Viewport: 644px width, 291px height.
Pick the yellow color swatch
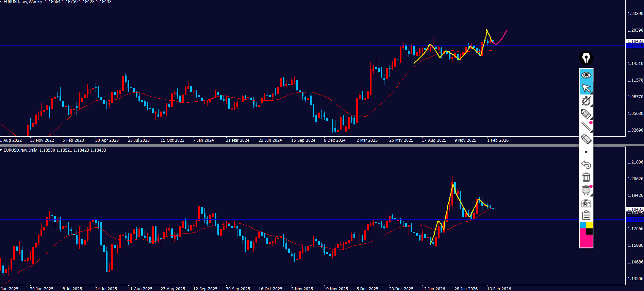[x=589, y=225]
